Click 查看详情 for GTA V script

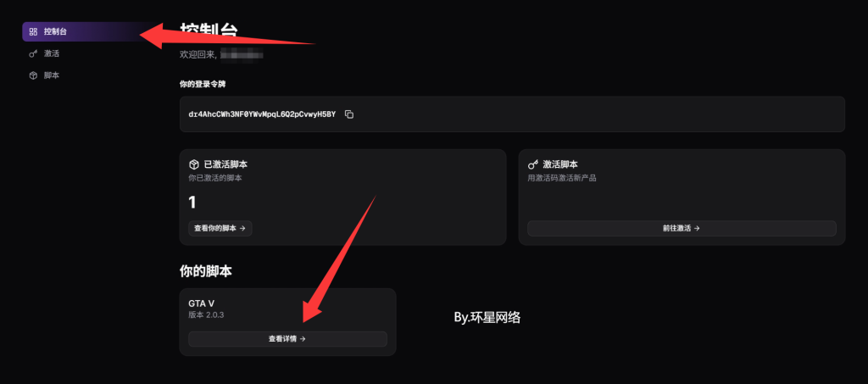tap(287, 339)
